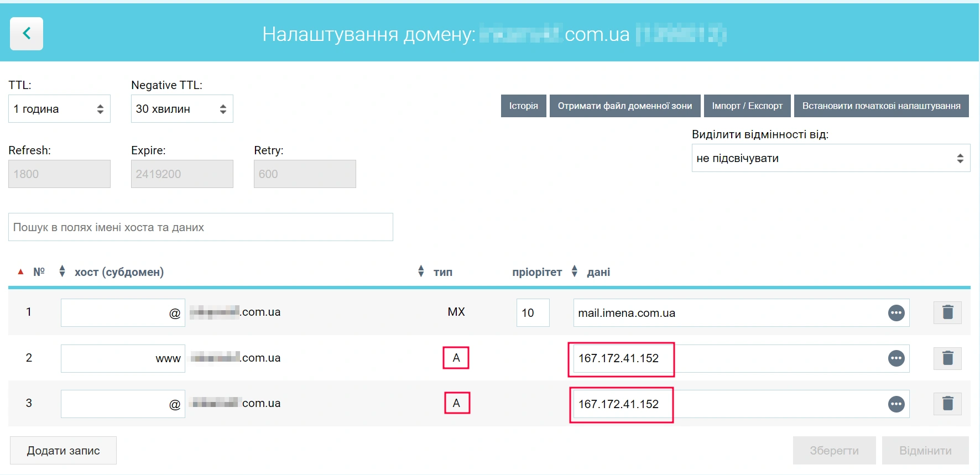Viewport: 980px width, 475px height.
Task: Open the options dots in row 3
Action: [x=896, y=404]
